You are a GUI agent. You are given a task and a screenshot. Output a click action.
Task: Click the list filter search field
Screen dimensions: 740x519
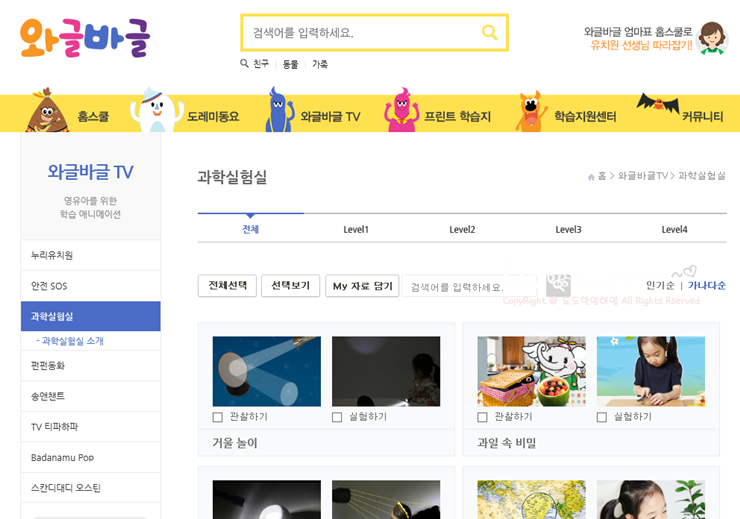(x=469, y=286)
